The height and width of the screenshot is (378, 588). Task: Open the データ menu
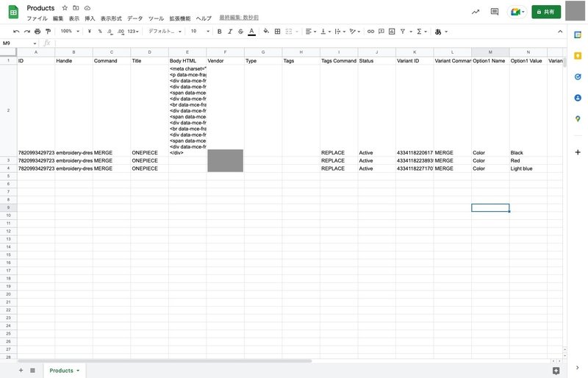[x=135, y=18]
